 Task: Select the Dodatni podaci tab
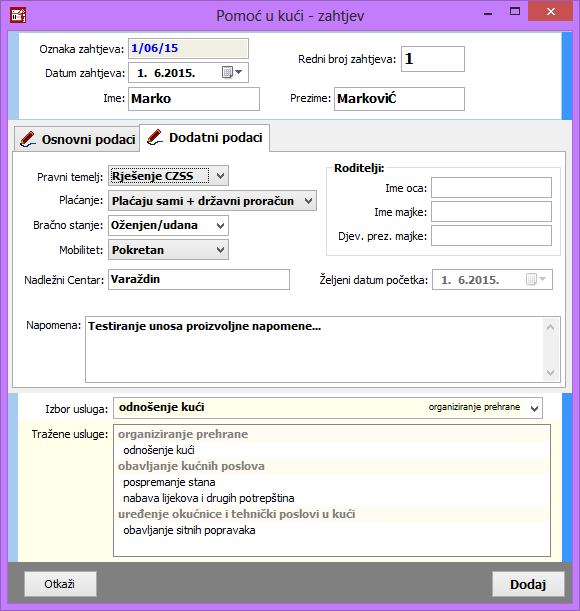click(x=205, y=138)
